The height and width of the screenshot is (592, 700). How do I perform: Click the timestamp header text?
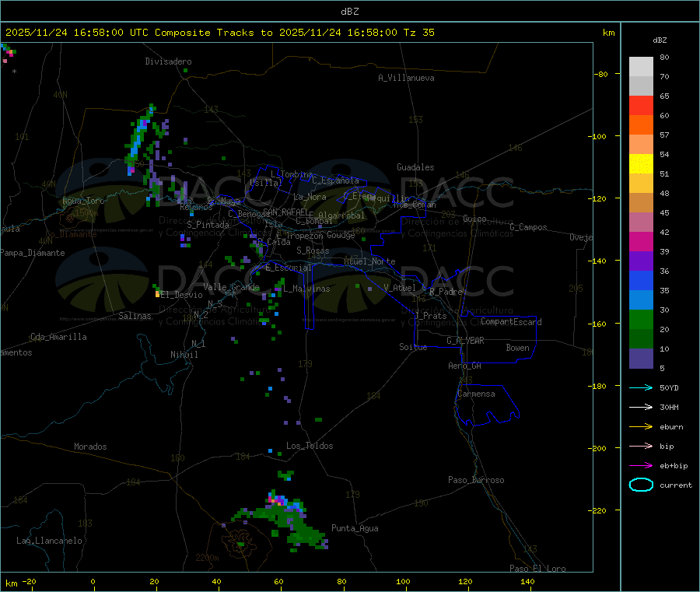[219, 33]
